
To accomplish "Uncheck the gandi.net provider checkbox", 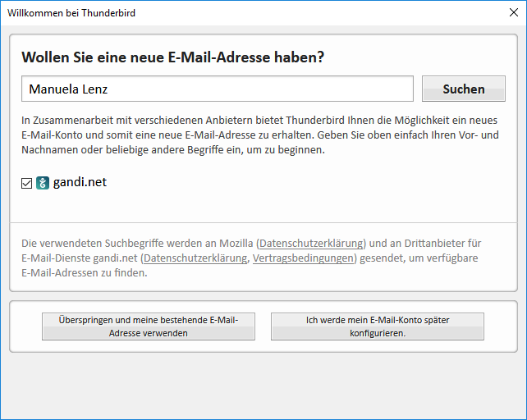I will pos(26,183).
